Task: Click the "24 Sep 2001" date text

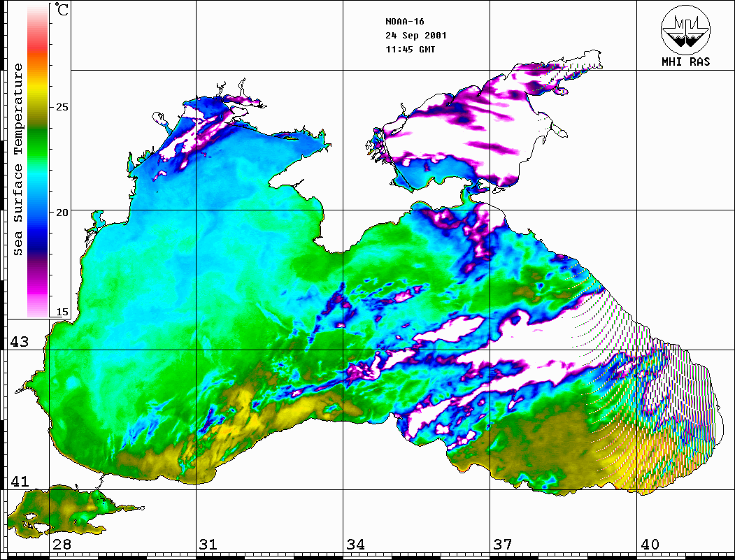Action: coord(416,36)
